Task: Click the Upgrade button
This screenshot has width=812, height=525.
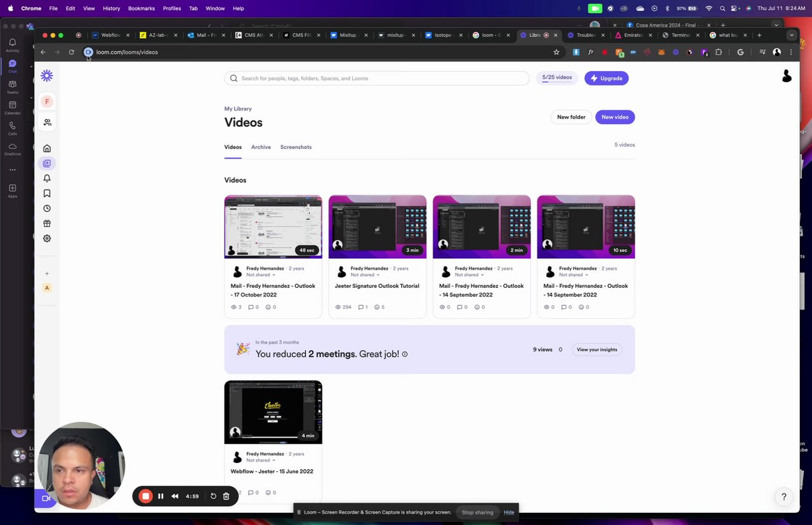Action: pyautogui.click(x=606, y=78)
